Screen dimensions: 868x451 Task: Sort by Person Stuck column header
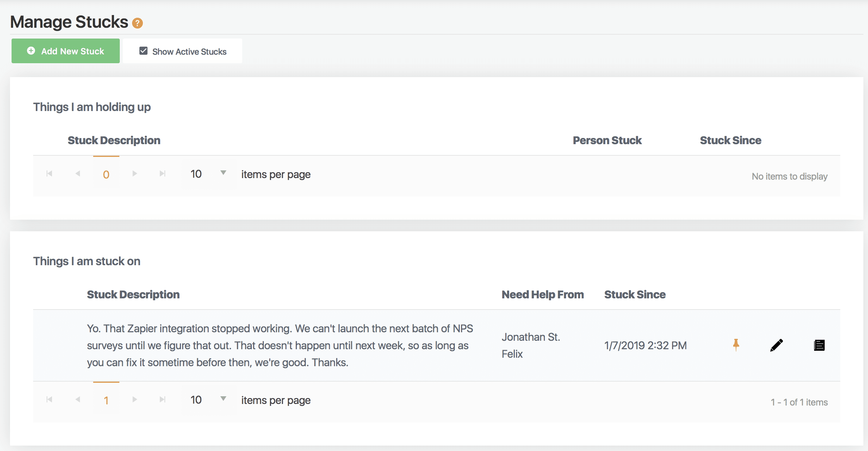pos(607,140)
